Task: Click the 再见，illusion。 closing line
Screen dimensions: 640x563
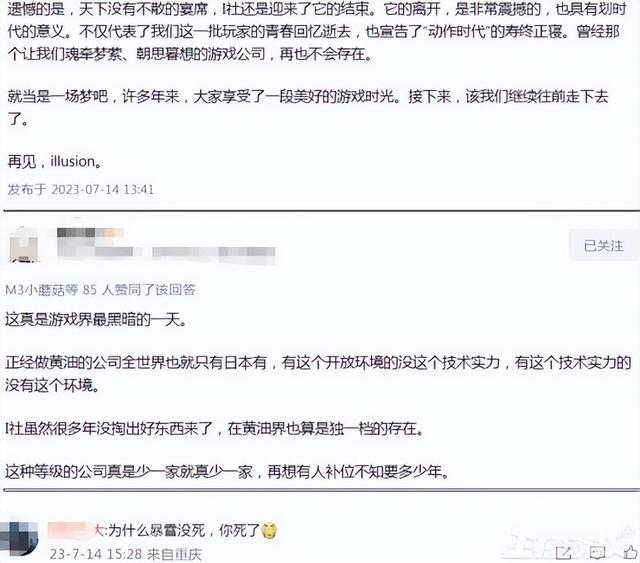Action: [54, 162]
